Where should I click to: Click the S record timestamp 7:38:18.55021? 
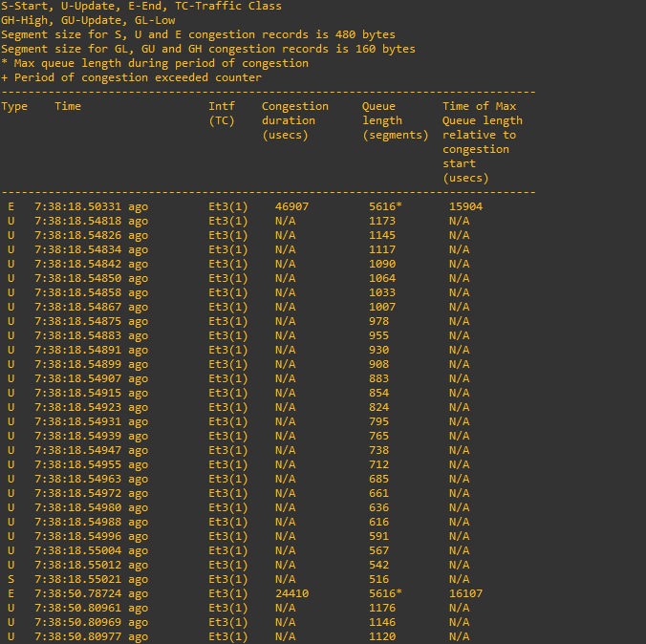click(77, 579)
